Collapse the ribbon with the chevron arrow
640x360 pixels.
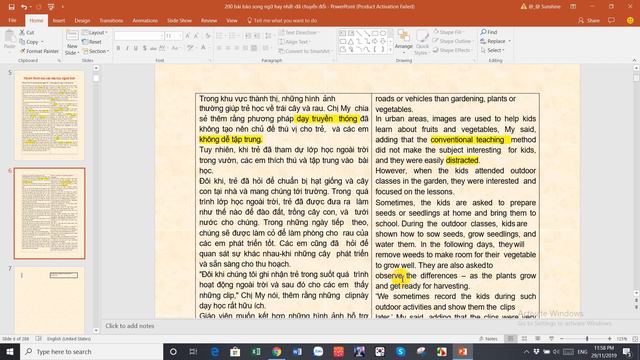tap(634, 60)
